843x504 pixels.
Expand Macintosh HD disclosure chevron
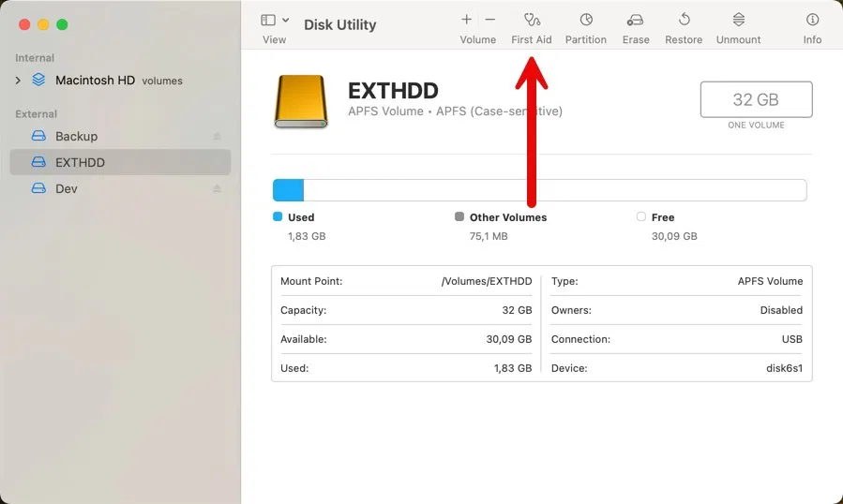click(18, 81)
